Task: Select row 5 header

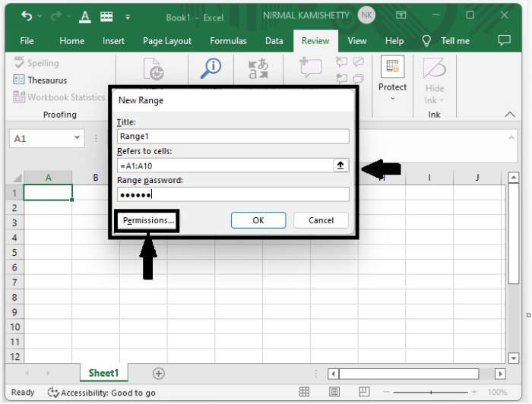Action: (14, 252)
